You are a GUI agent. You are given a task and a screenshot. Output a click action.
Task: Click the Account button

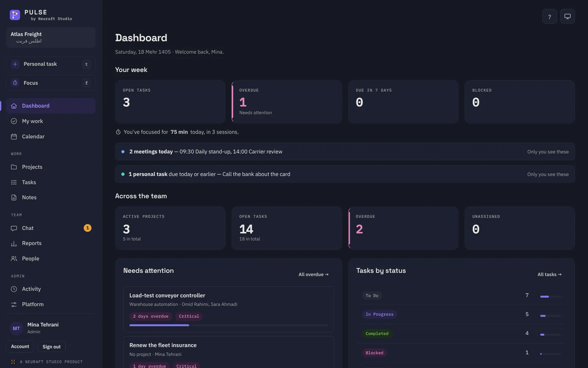pyautogui.click(x=20, y=347)
